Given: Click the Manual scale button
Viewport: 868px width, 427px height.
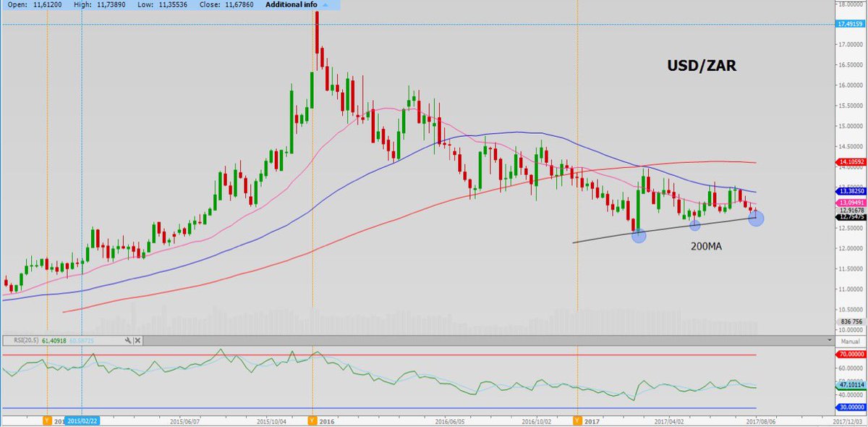Looking at the screenshot, I should point(851,341).
